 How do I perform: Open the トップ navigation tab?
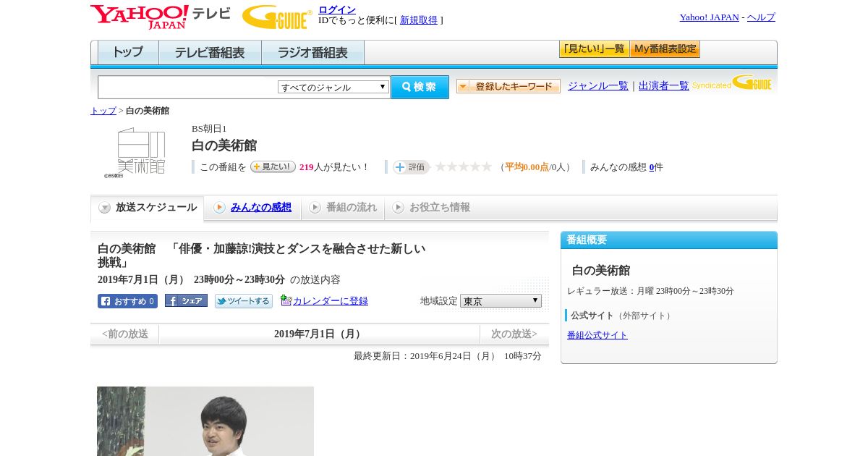point(128,53)
